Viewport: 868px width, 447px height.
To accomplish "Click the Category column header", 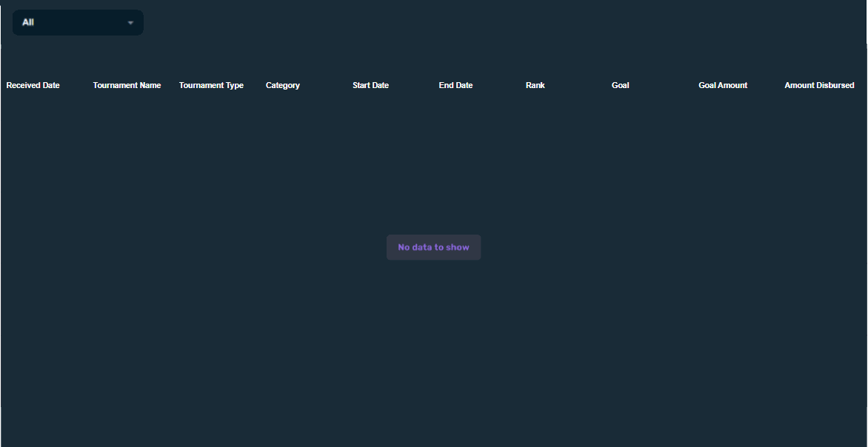I will click(x=283, y=85).
